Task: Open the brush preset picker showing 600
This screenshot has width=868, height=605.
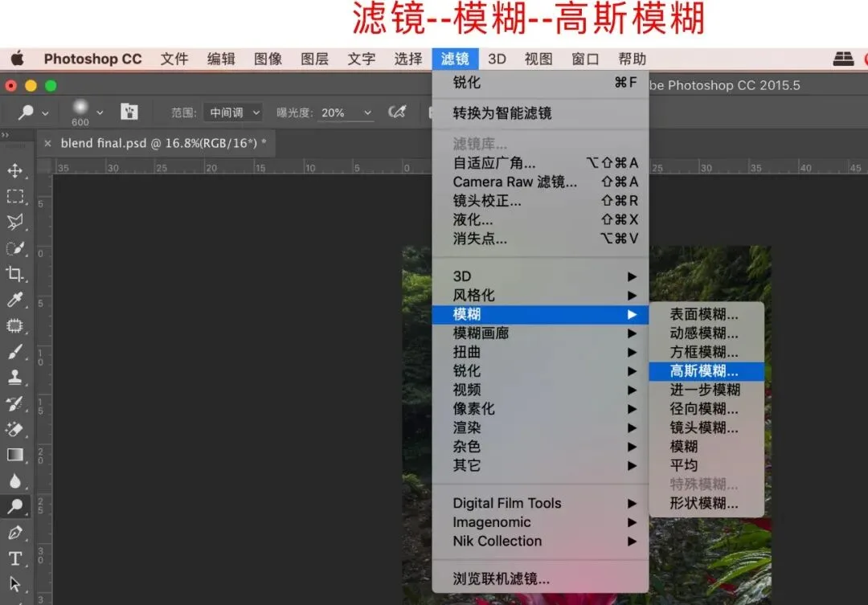Action: click(x=86, y=112)
